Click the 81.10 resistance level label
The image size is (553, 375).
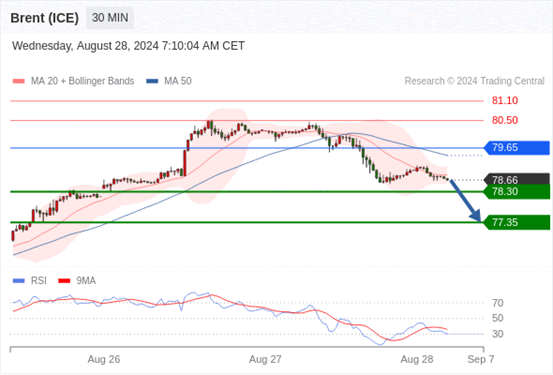coord(505,101)
